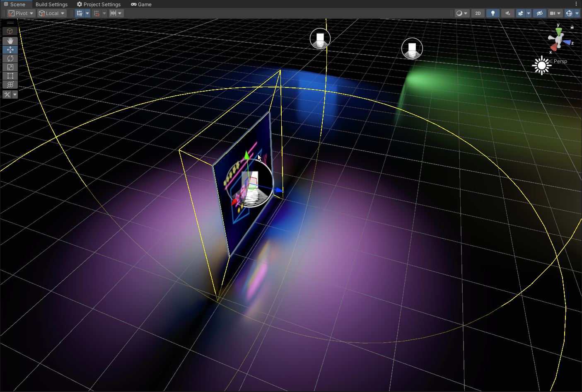Open the Local handle rotation dropdown
The height and width of the screenshot is (392, 582).
(52, 13)
